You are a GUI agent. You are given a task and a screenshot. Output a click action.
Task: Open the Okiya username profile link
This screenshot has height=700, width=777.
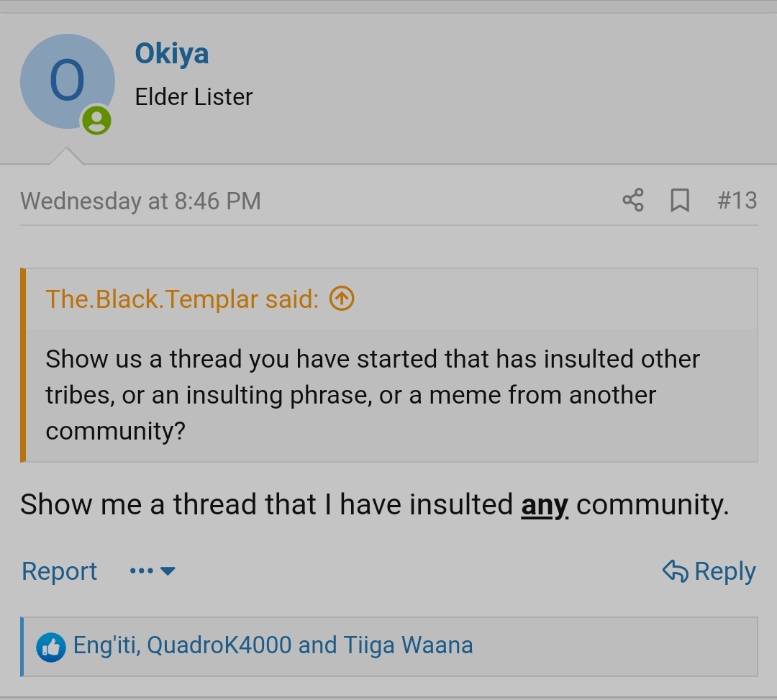pyautogui.click(x=172, y=54)
